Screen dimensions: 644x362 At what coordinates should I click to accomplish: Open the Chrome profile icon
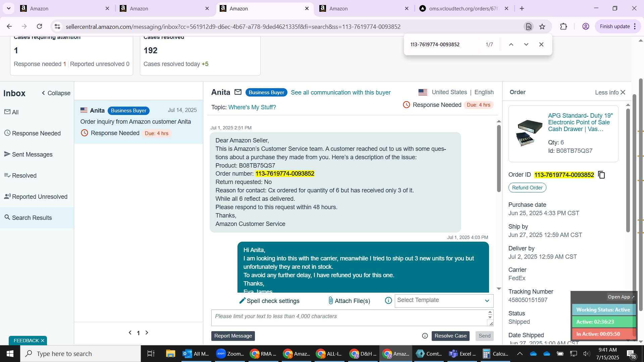(x=586, y=26)
